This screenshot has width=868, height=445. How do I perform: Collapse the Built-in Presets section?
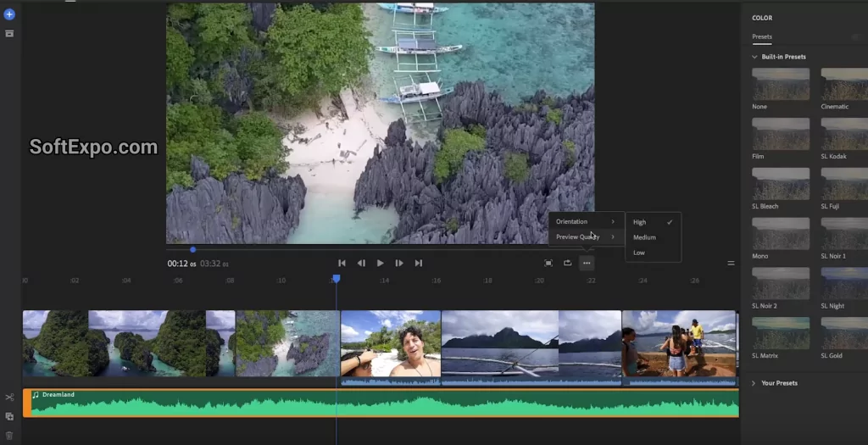tap(754, 57)
